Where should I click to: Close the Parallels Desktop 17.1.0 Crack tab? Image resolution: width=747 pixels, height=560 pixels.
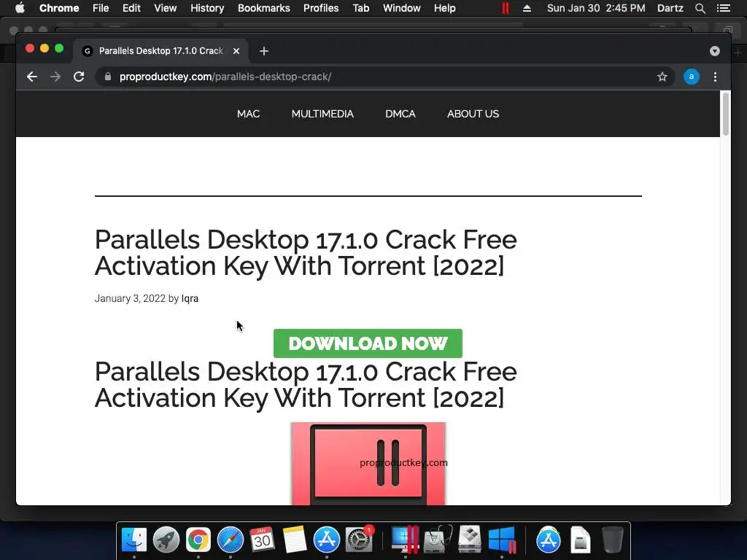tap(236, 51)
